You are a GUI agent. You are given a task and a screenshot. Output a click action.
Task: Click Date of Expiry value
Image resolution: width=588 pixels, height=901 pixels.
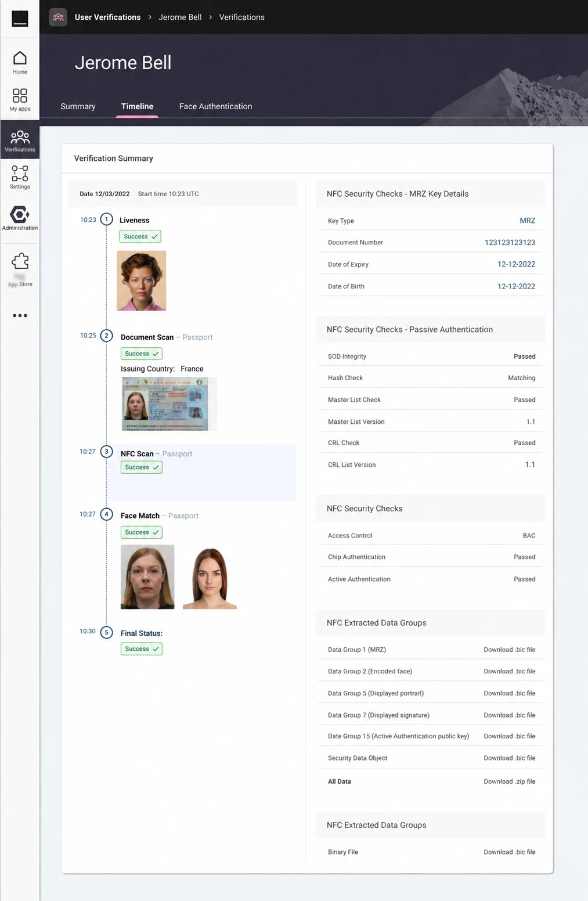pyautogui.click(x=516, y=264)
